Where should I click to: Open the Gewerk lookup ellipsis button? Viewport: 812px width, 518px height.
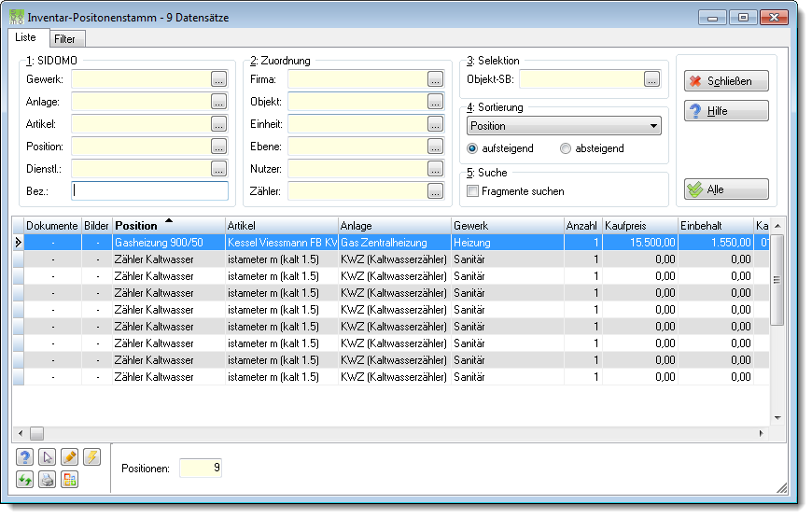pyautogui.click(x=219, y=79)
